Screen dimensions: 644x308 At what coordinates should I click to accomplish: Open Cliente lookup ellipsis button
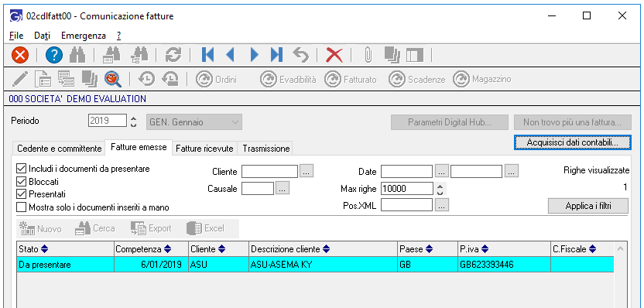(307, 171)
